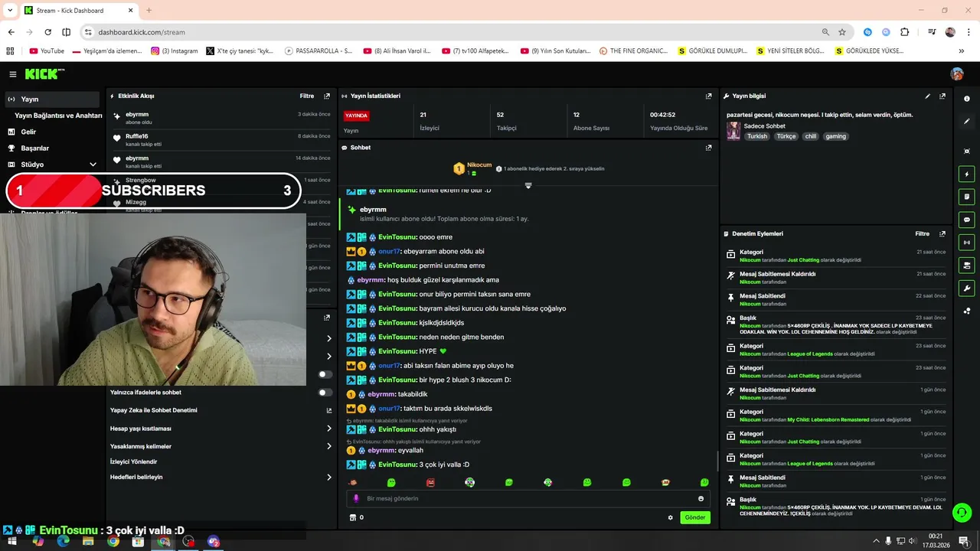The width and height of the screenshot is (980, 551).
Task: Toggle the switch above Yalnızca ifadelerle sohbet
Action: [x=325, y=375]
